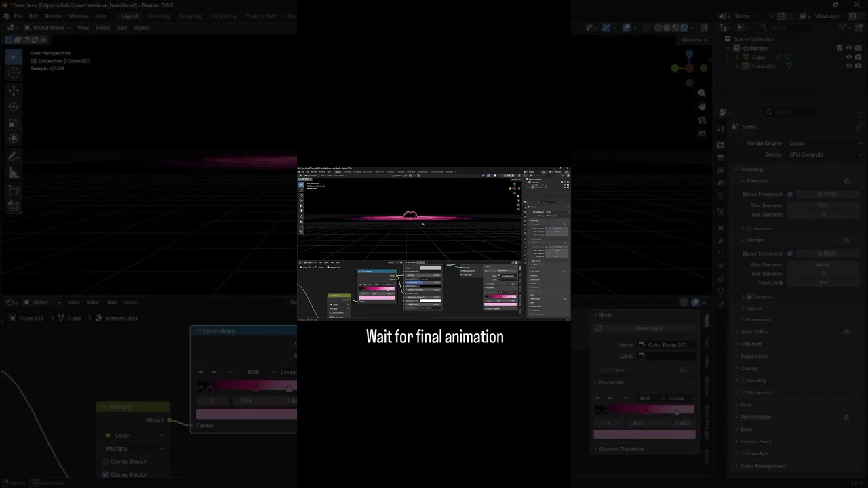Click the blue Z axis of navigation gizmo
Screen dimensions: 868x488
690,54
